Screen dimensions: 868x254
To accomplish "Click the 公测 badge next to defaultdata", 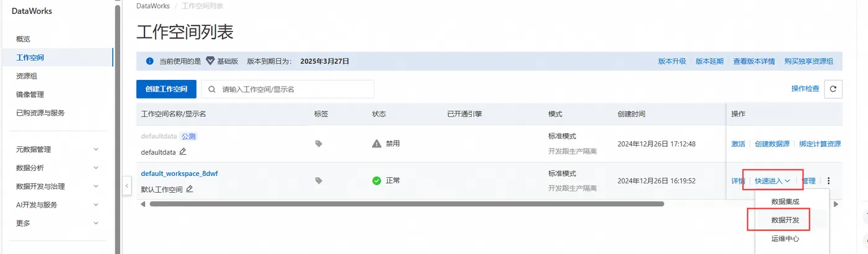I will (x=188, y=136).
